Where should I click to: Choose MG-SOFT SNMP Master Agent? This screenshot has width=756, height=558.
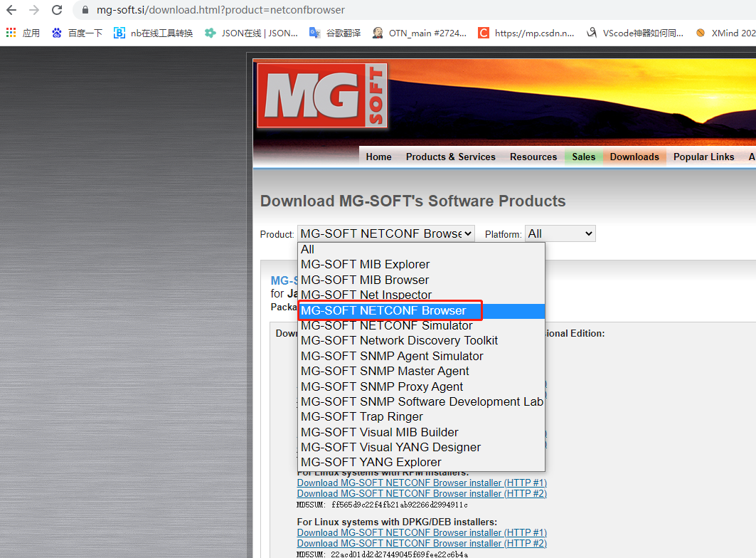[x=422, y=372]
